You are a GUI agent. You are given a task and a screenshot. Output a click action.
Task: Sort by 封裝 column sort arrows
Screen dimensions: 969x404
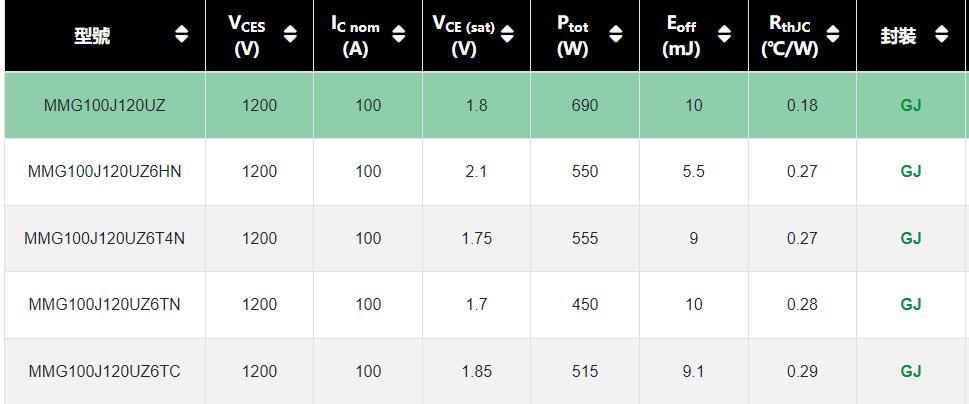(941, 35)
